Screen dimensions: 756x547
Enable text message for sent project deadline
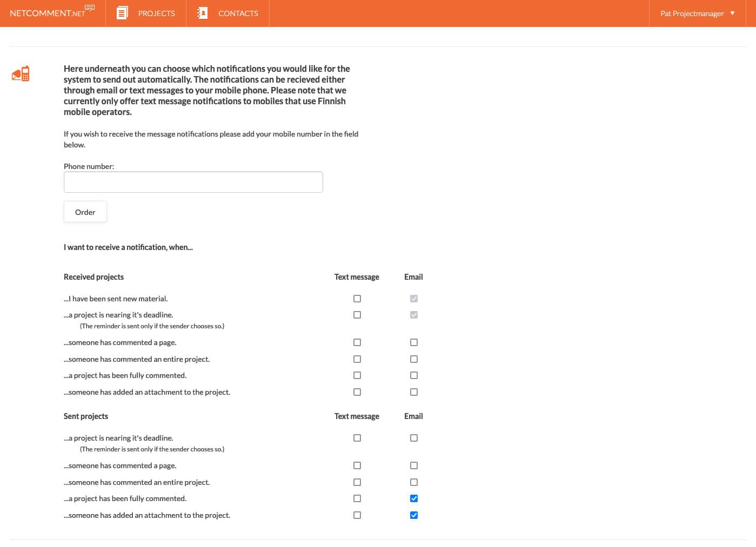point(357,438)
